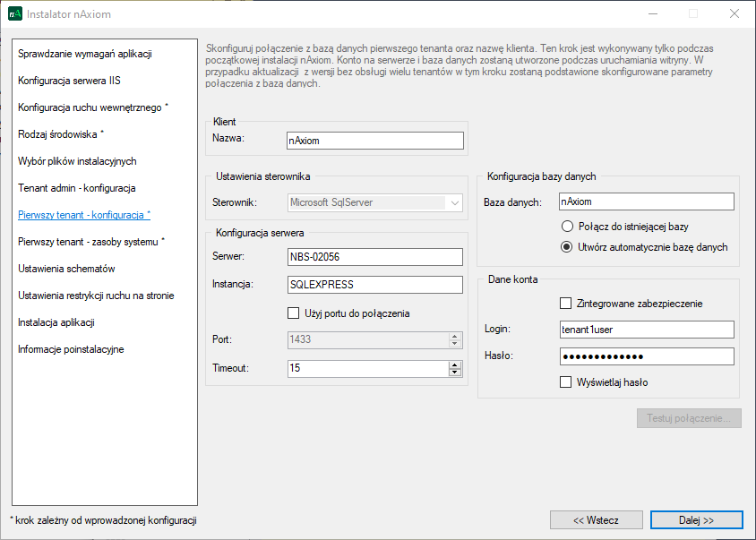Go to Konfiguracja serwera IIS step

[x=69, y=81]
